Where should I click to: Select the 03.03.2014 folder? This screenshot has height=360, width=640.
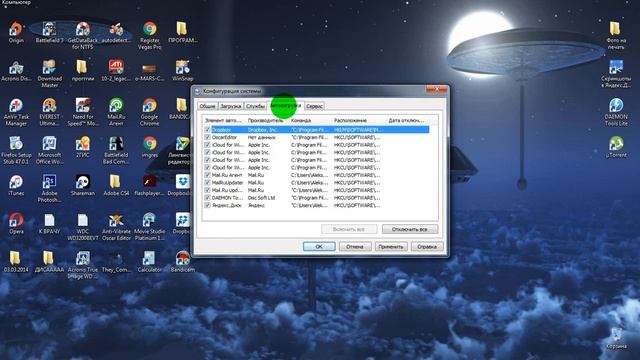pyautogui.click(x=16, y=262)
